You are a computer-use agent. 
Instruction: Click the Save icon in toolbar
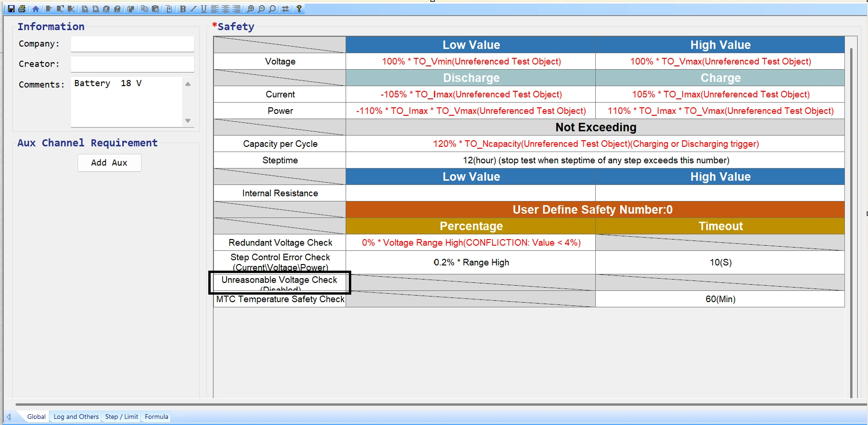click(11, 9)
